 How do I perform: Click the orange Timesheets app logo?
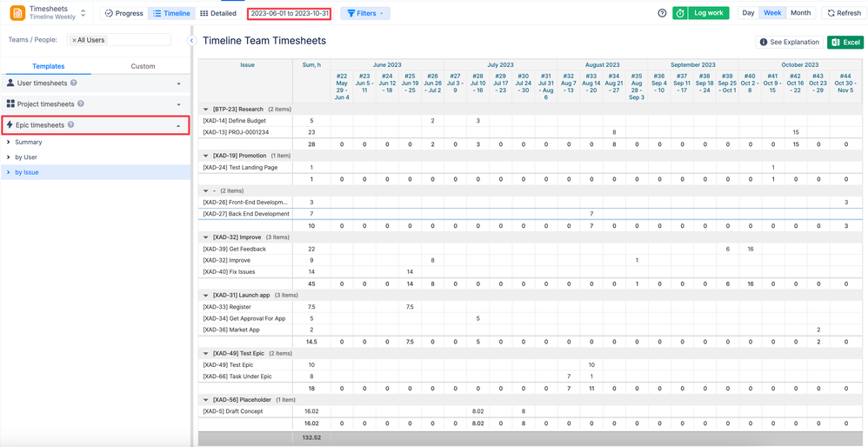(17, 13)
